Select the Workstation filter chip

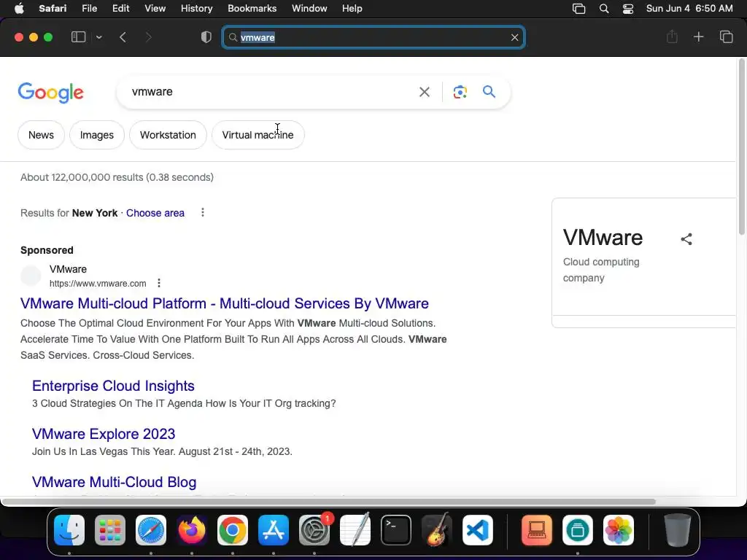coord(168,135)
